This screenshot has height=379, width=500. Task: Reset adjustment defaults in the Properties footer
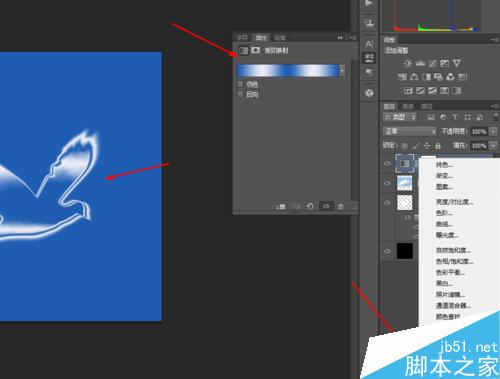(310, 206)
